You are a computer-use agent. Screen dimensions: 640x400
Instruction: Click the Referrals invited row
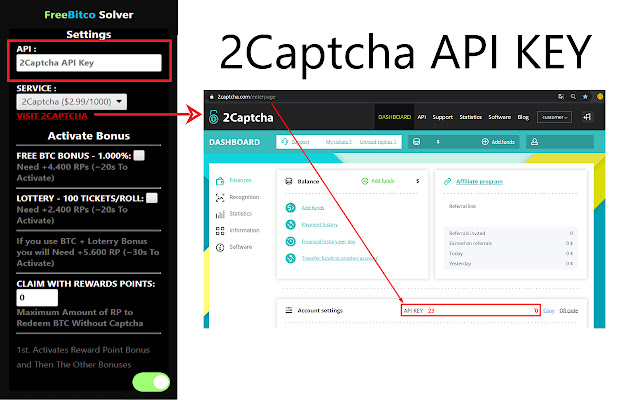coord(511,233)
